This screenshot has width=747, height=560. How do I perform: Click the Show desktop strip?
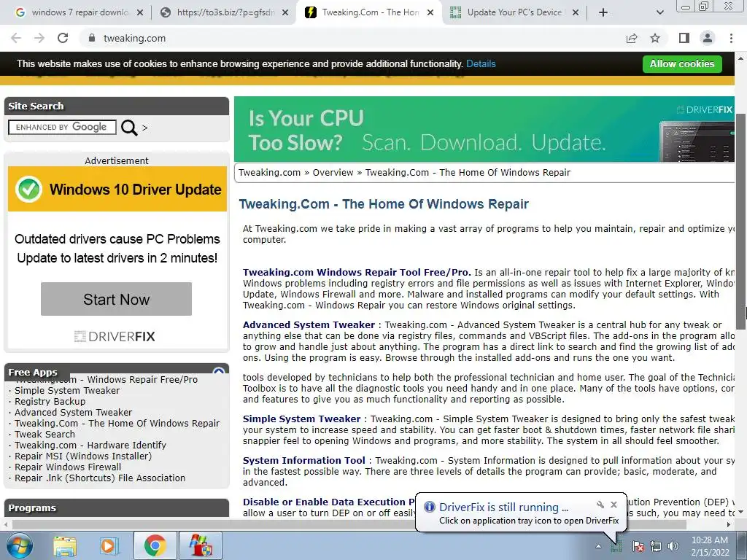pyautogui.click(x=743, y=545)
